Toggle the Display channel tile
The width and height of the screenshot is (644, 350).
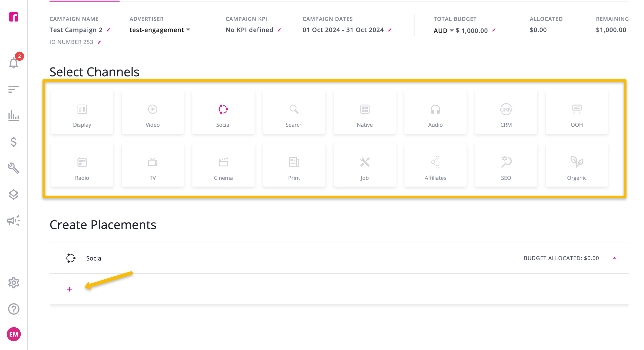coord(82,112)
